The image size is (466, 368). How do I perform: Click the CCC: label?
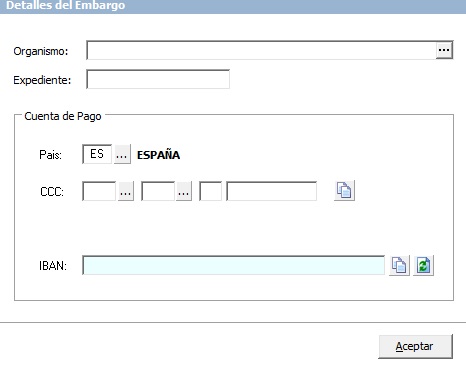(52, 192)
